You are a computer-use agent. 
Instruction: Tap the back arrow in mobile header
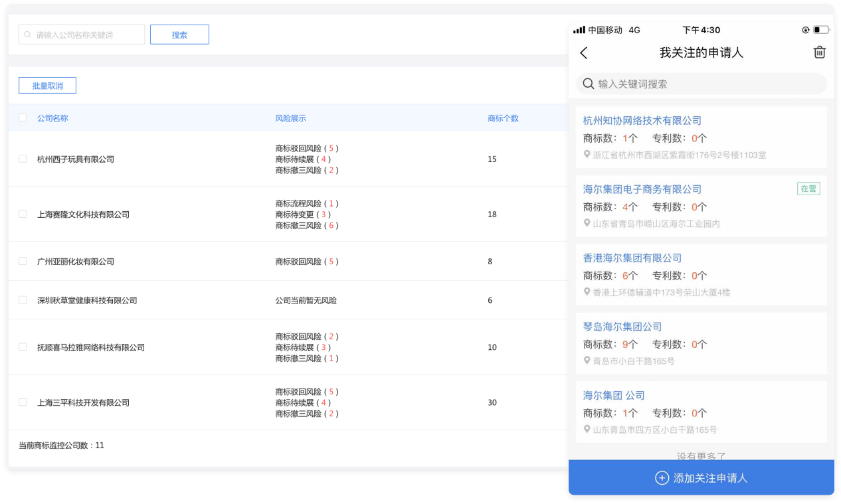(x=584, y=53)
